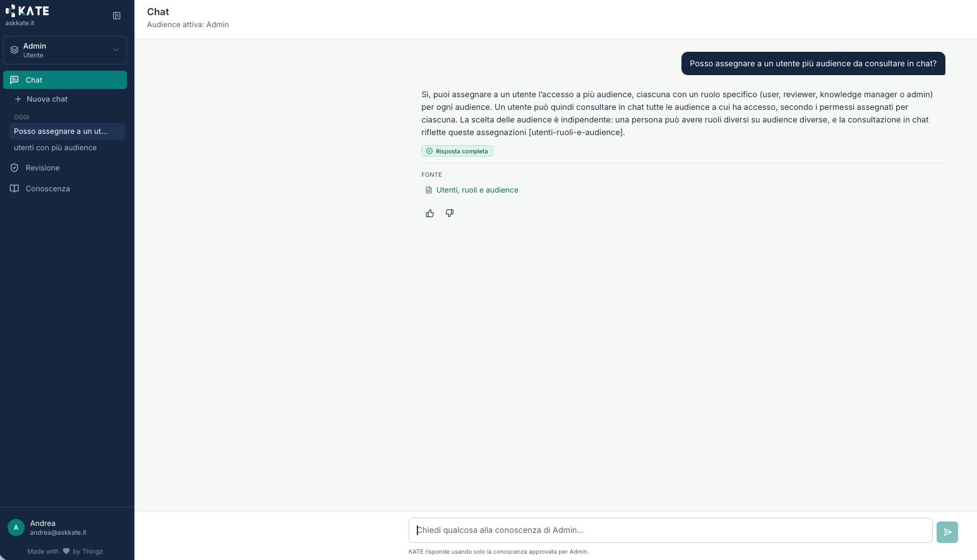
Task: Click the layers icon in audience selector
Action: click(x=15, y=50)
